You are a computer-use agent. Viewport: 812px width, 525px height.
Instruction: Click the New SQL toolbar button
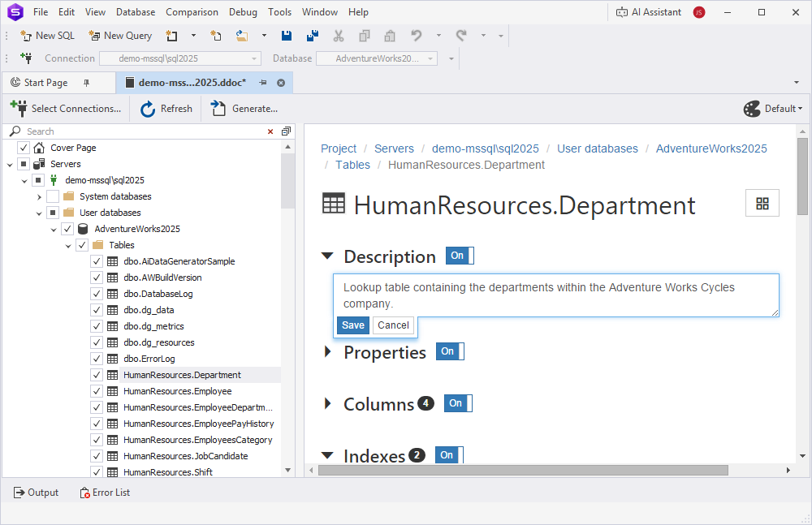(x=47, y=36)
